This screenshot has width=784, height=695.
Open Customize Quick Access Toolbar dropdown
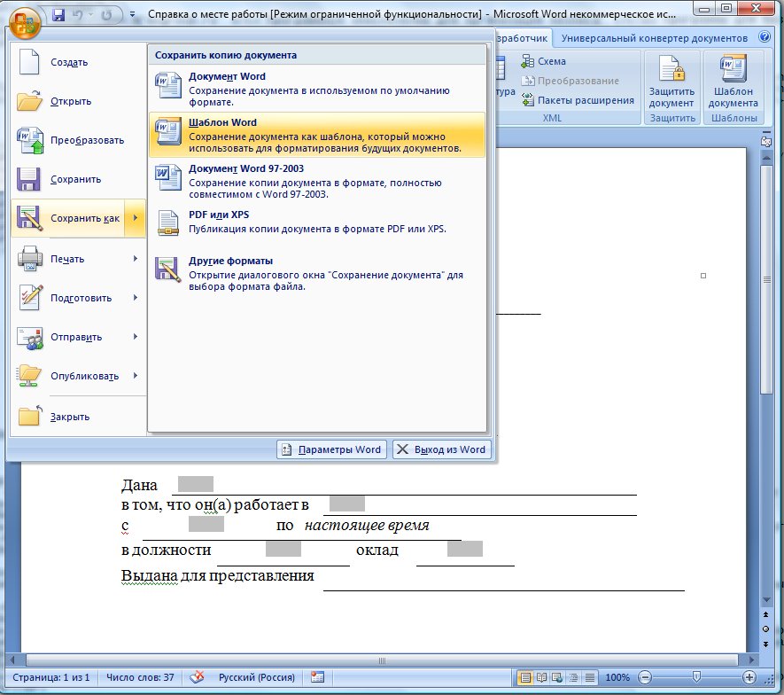pyautogui.click(x=133, y=14)
